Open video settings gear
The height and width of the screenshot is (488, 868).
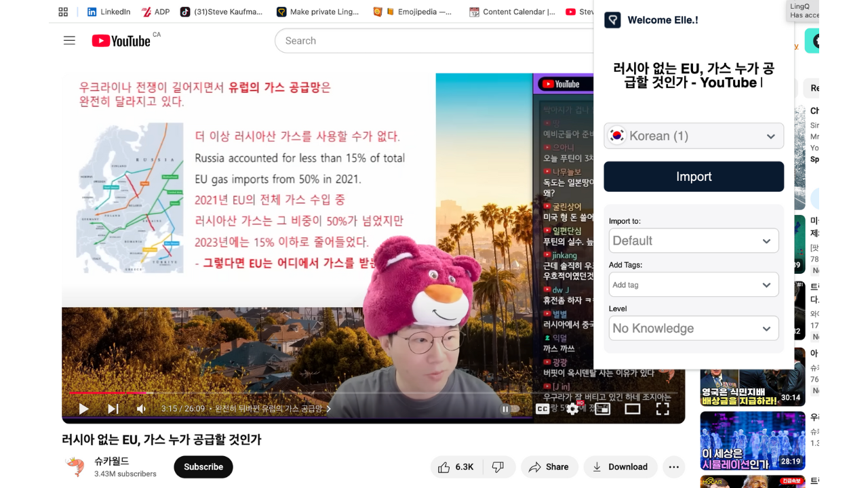573,409
